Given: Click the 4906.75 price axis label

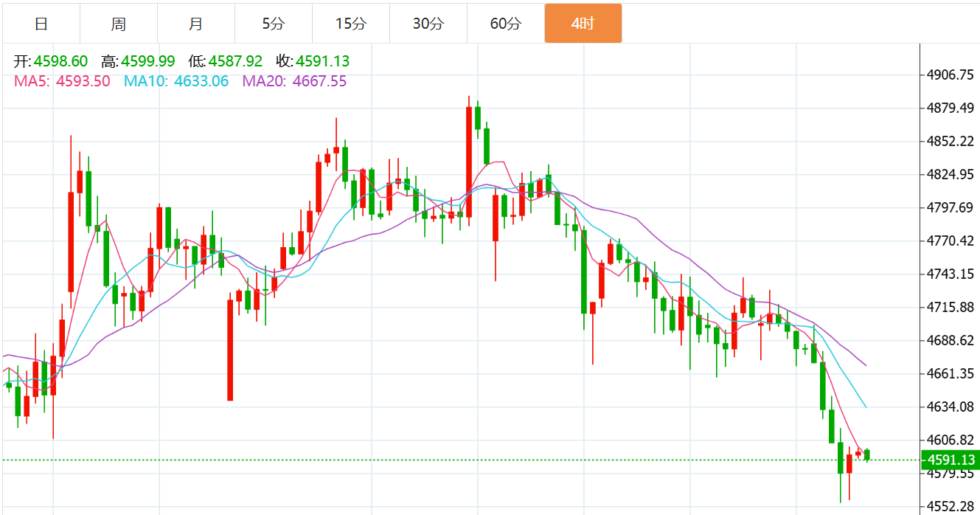Looking at the screenshot, I should tap(951, 75).
